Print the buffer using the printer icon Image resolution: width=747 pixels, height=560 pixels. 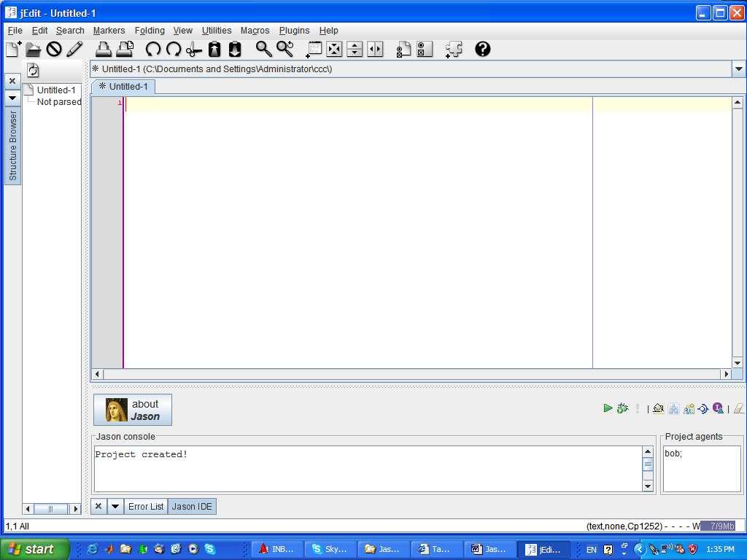point(104,49)
